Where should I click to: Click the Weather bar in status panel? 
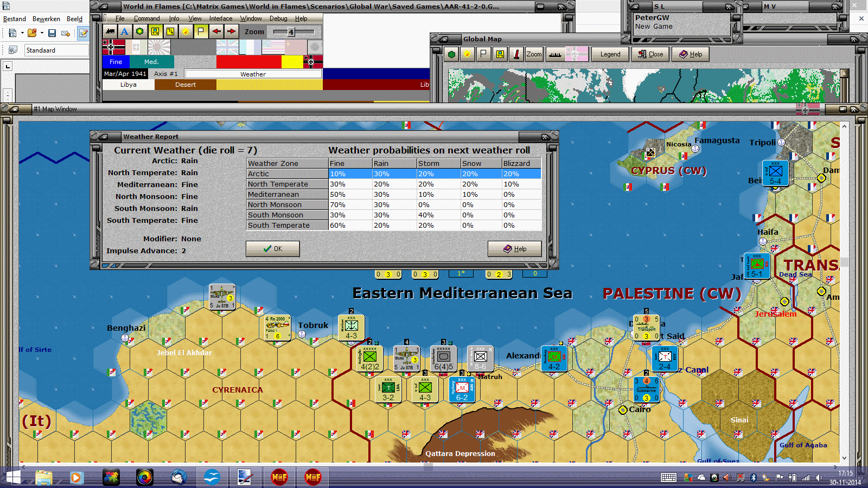[x=253, y=74]
